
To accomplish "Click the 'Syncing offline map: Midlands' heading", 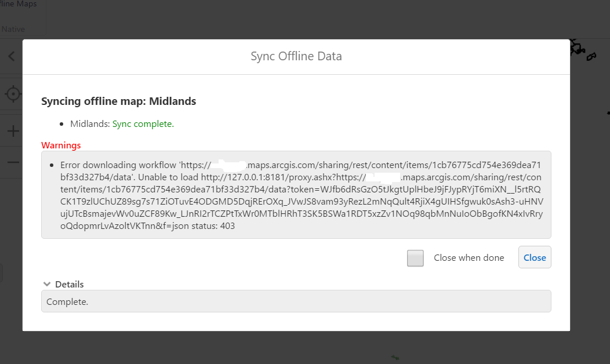I will pos(119,101).
